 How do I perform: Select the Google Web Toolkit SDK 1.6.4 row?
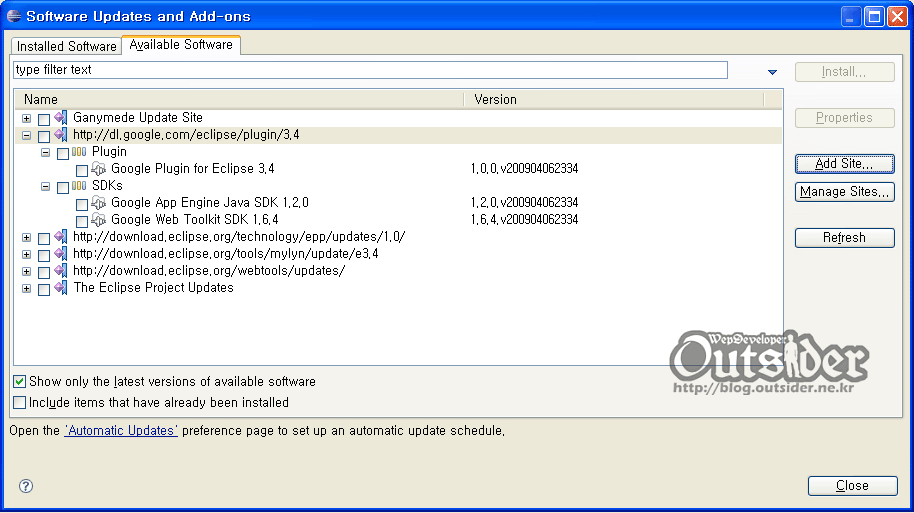(x=398, y=220)
